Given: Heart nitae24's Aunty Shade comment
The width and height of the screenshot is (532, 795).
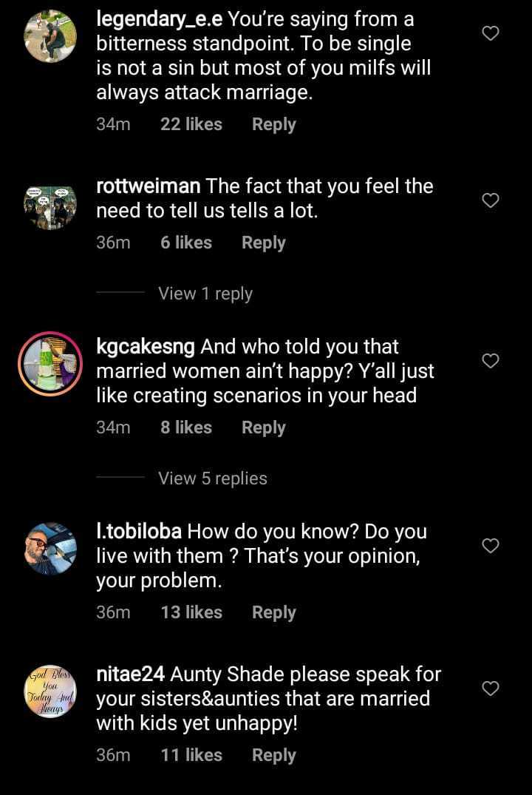Looking at the screenshot, I should pyautogui.click(x=491, y=689).
